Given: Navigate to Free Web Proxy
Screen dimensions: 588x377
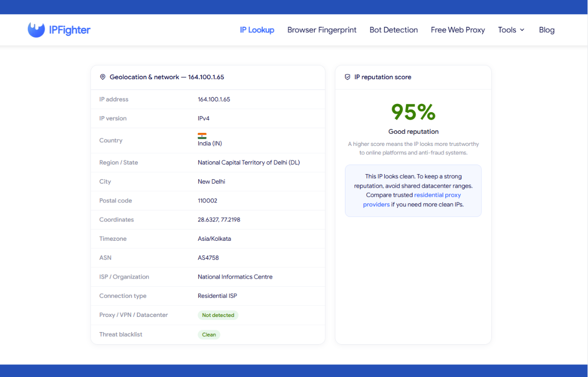Looking at the screenshot, I should [457, 30].
